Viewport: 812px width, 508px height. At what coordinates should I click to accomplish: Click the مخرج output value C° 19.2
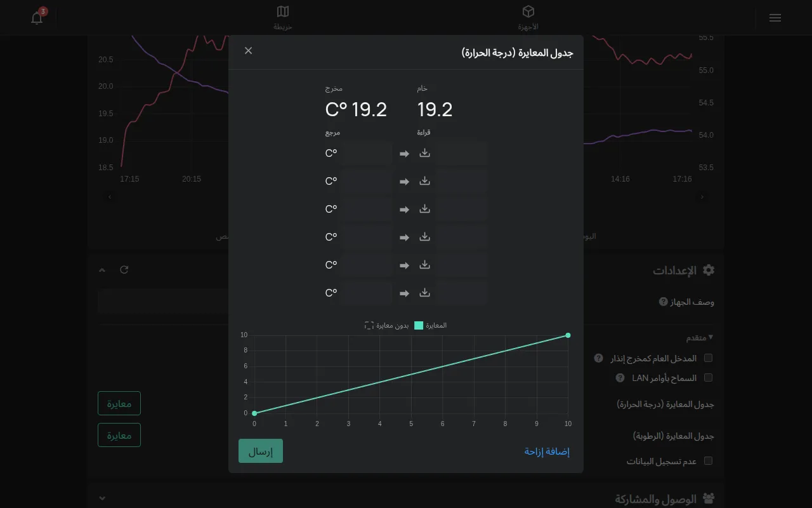356,110
